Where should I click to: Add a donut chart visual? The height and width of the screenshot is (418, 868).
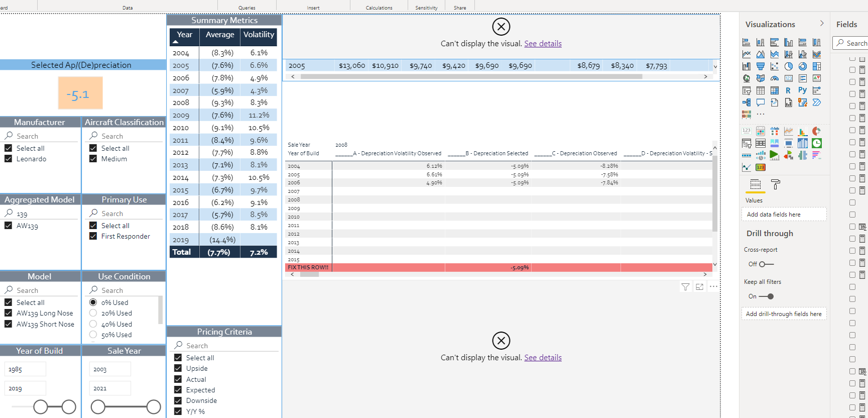coord(803,66)
